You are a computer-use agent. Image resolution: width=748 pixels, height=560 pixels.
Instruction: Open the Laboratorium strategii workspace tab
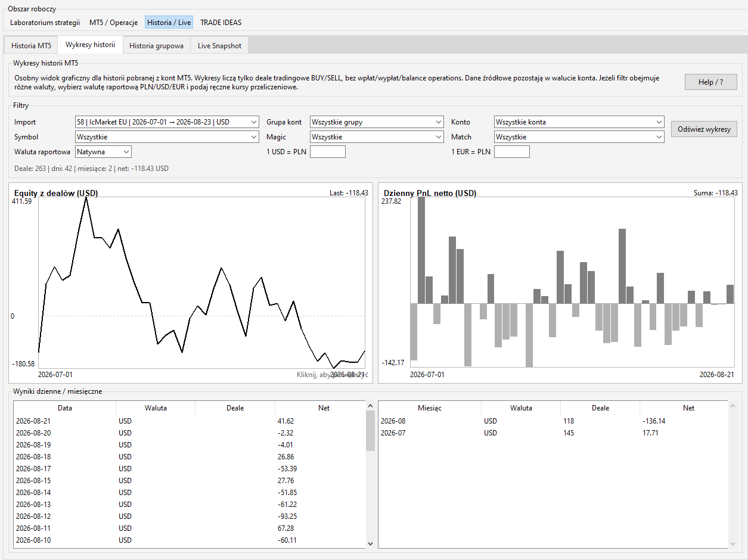[45, 23]
